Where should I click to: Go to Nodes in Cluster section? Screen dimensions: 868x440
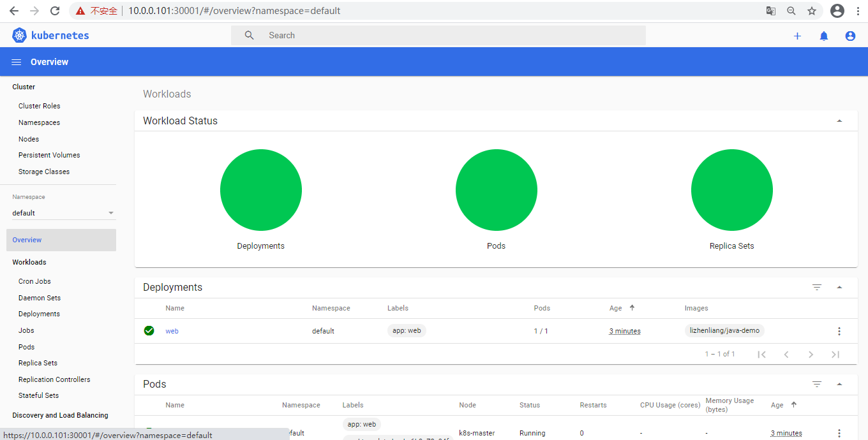tap(29, 139)
